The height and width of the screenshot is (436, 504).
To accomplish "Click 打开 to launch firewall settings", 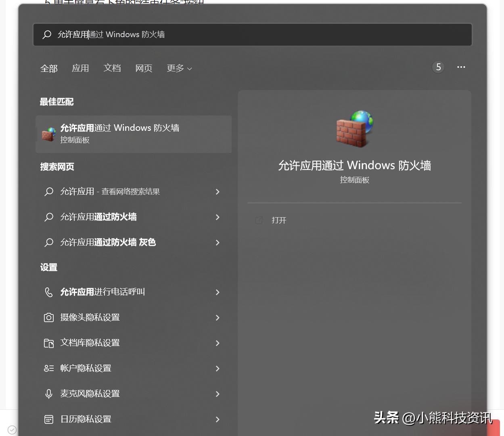I will coord(279,220).
